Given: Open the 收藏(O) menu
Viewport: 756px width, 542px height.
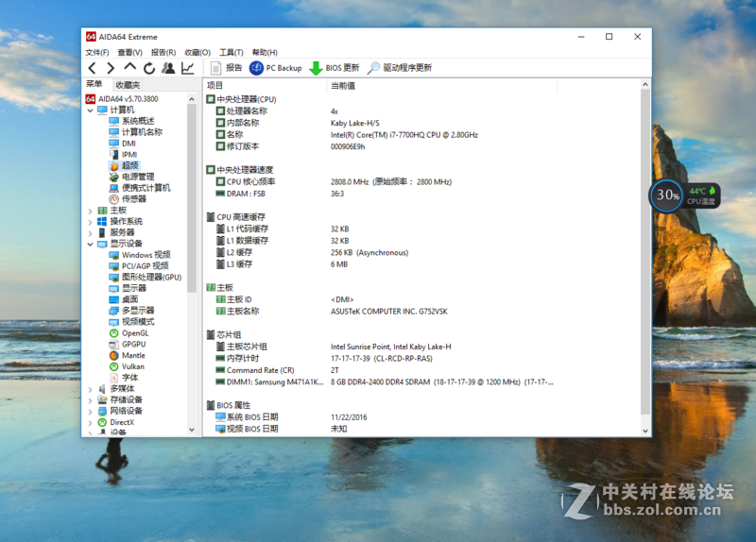Looking at the screenshot, I should pos(198,53).
